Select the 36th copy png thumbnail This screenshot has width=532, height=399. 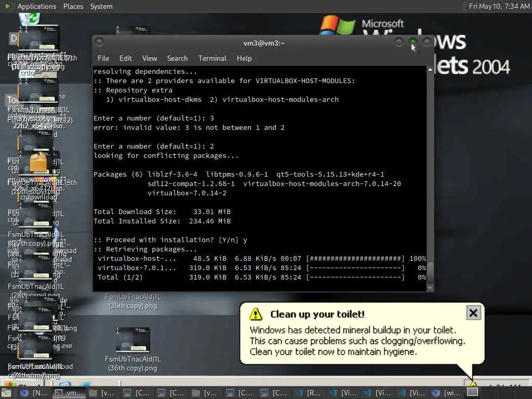[132, 340]
